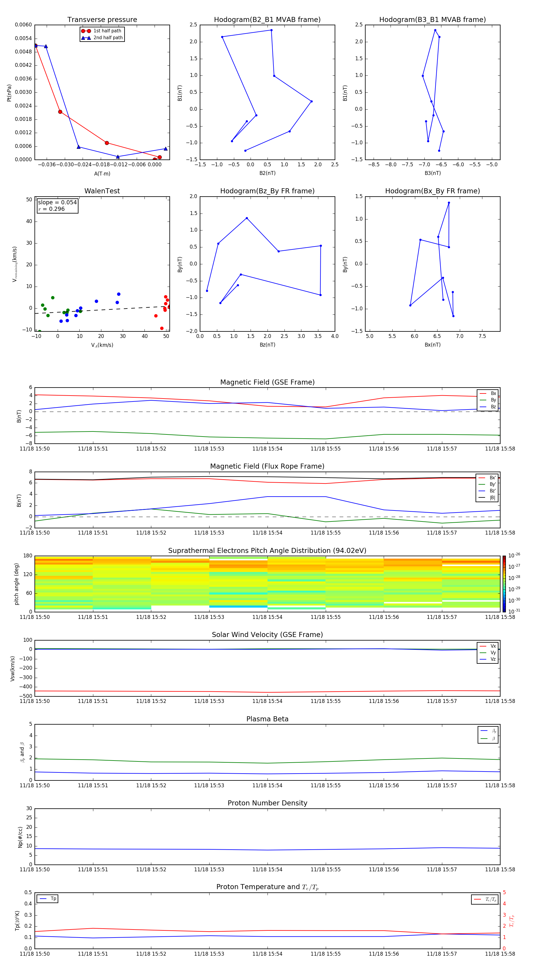Click the 'B2(nT)' x-axis label
The width and height of the screenshot is (535, 980).
tap(267, 173)
